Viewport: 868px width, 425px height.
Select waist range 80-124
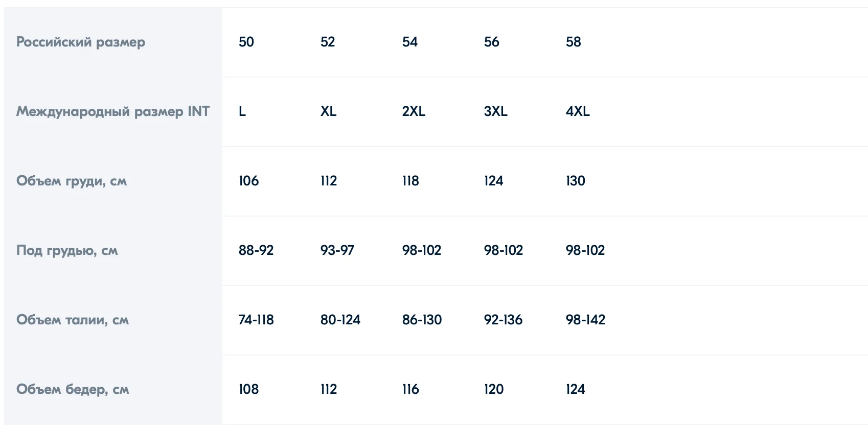pyautogui.click(x=340, y=320)
